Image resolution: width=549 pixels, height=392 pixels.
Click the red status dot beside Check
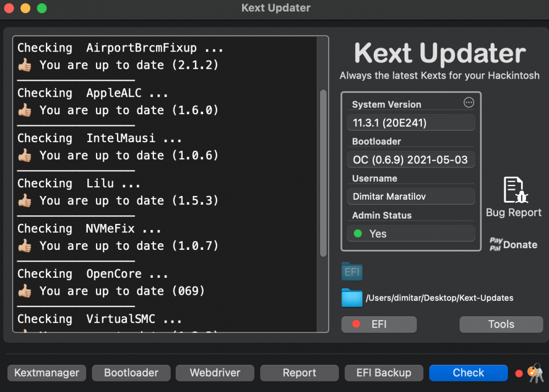[519, 373]
